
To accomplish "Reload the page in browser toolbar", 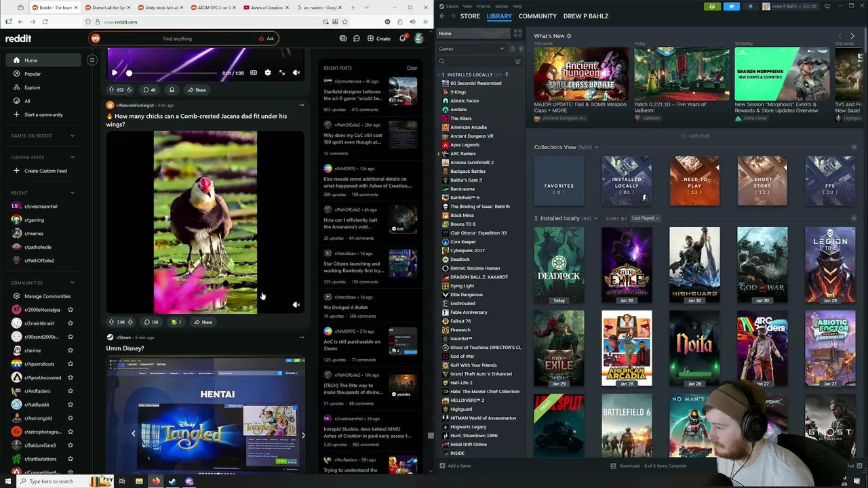I will (45, 22).
